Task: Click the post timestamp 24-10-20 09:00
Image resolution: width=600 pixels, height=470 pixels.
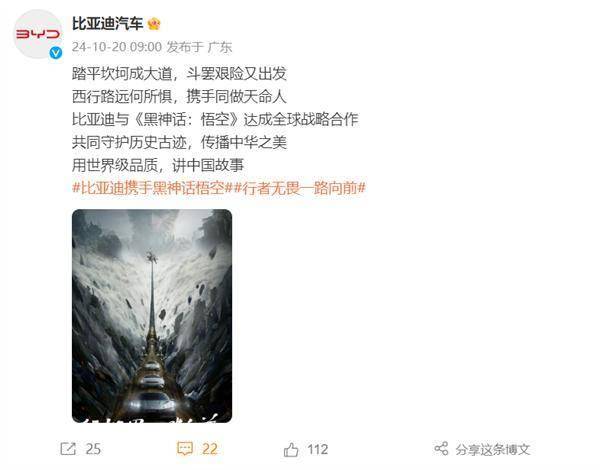Action: (x=117, y=47)
